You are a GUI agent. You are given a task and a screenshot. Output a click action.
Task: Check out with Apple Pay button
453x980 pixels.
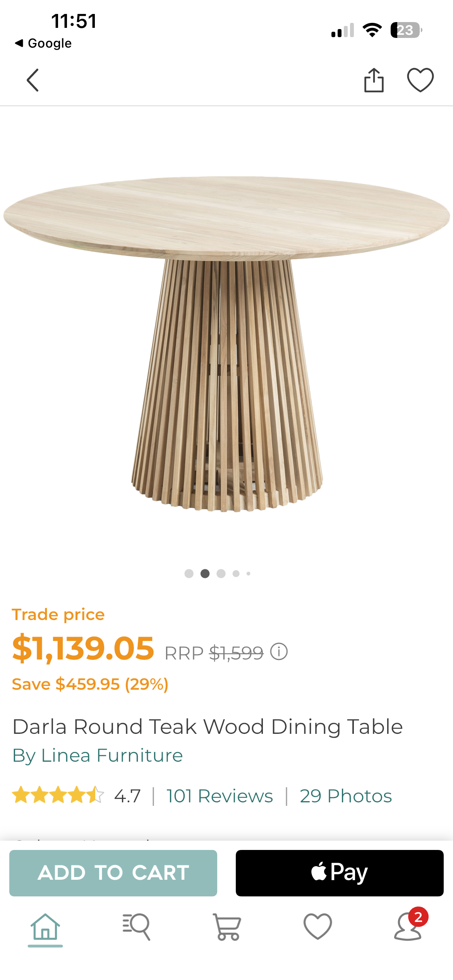(x=340, y=873)
